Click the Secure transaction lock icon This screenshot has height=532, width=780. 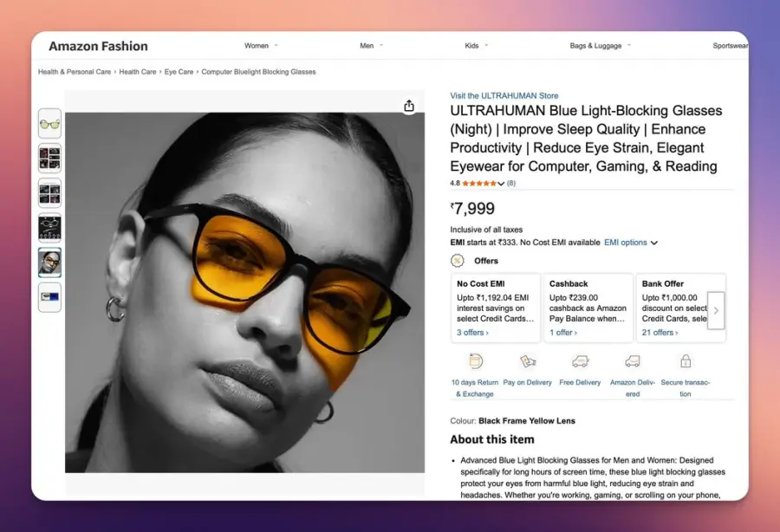click(686, 361)
